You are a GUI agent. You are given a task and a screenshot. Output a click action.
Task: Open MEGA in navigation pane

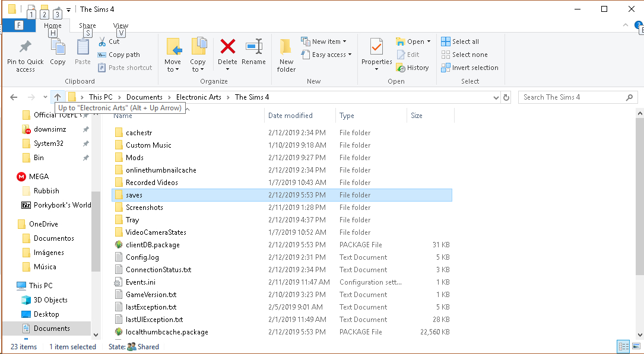click(33, 176)
